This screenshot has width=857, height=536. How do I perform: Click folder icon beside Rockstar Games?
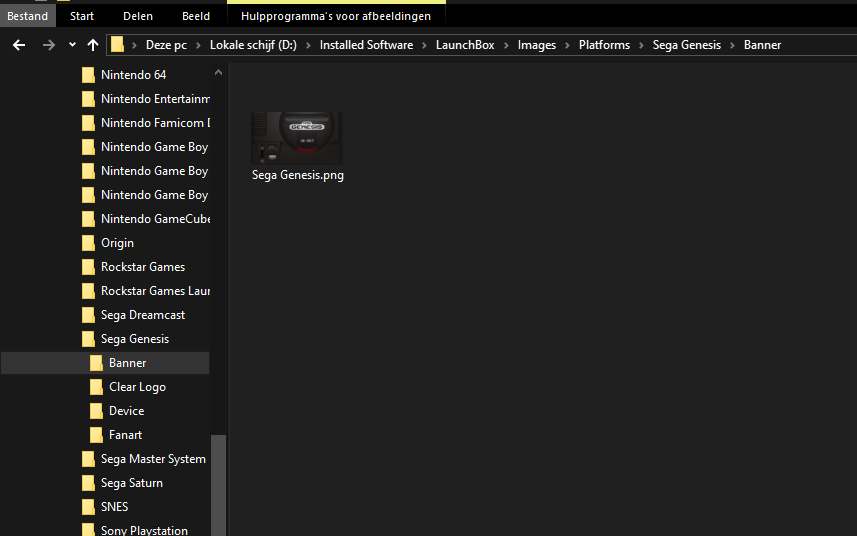(x=88, y=267)
